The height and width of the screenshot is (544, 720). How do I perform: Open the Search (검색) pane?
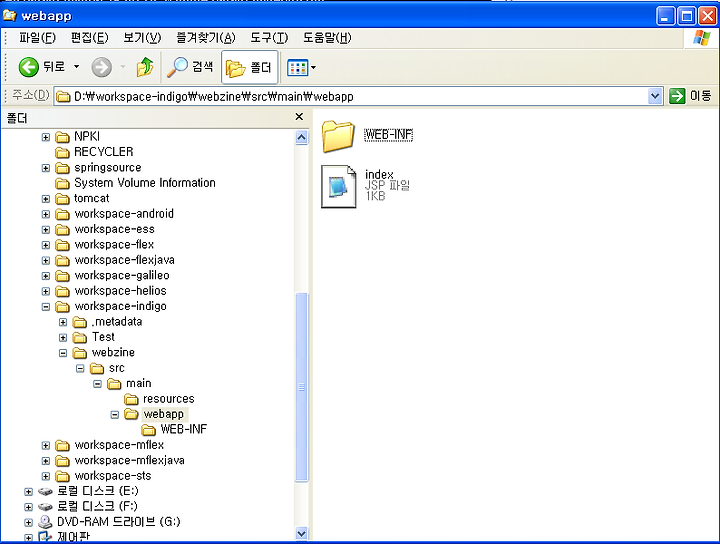pos(190,67)
